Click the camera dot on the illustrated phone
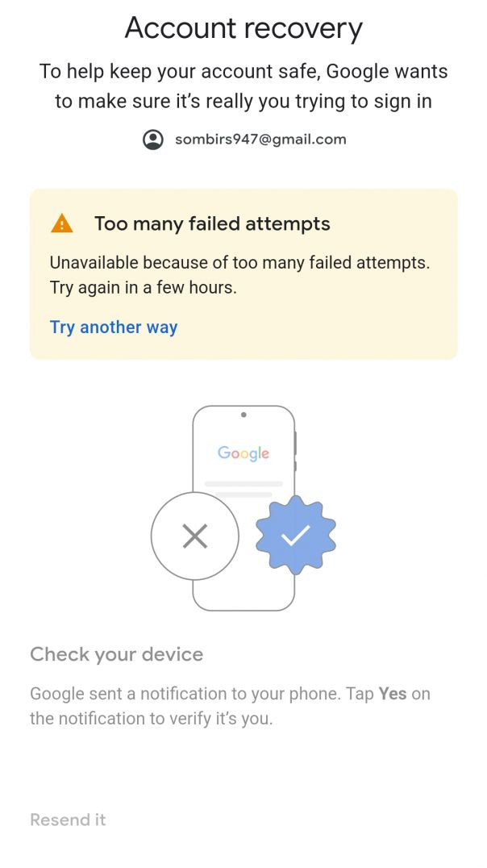The width and height of the screenshot is (487, 868). (x=243, y=415)
